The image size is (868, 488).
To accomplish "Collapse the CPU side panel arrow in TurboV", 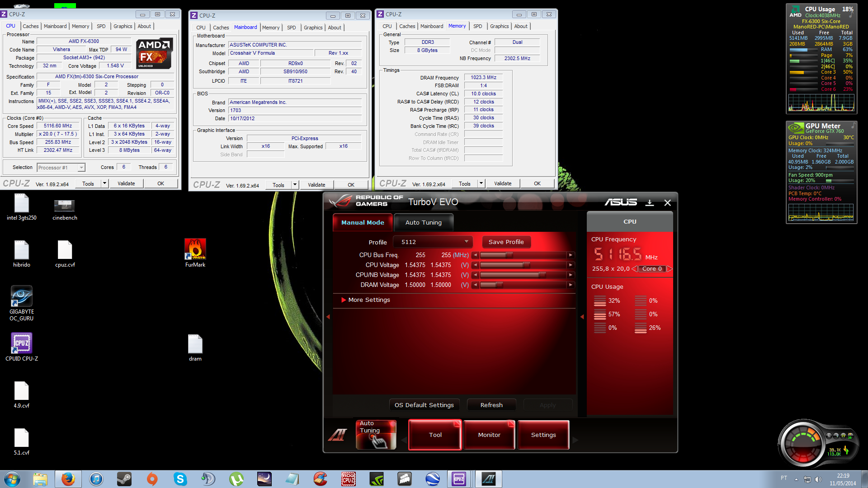I will (582, 317).
